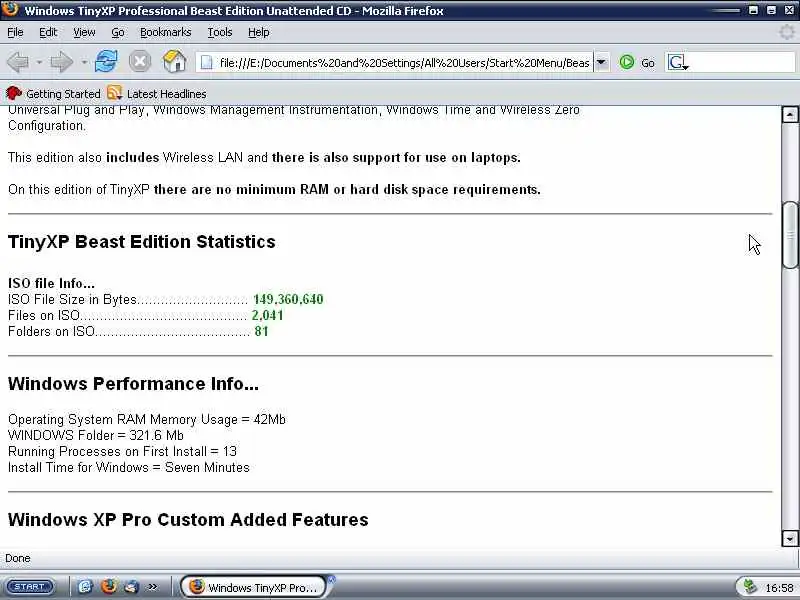Click the Operating System RAM Memory Usage line
The height and width of the screenshot is (600, 800).
[x=147, y=419]
